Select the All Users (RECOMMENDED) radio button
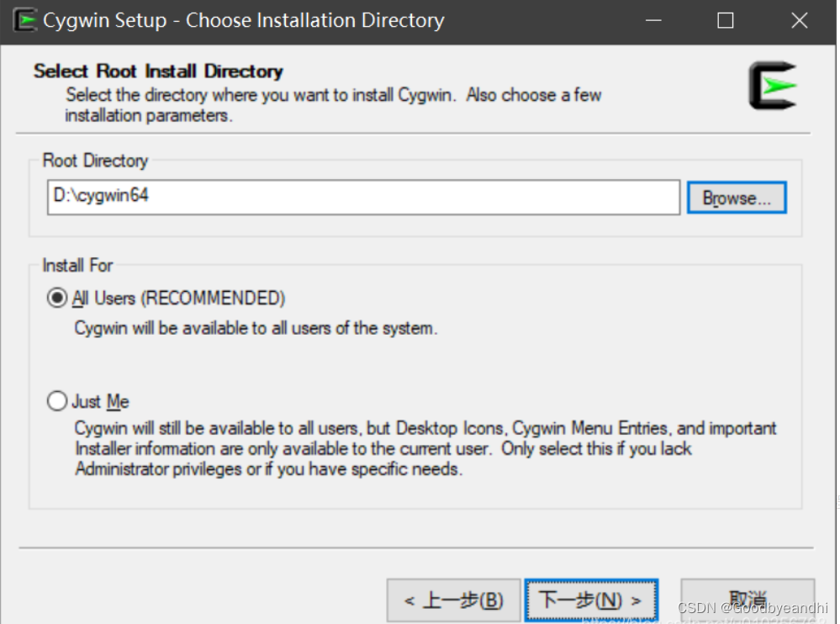The image size is (840, 624). [x=56, y=298]
